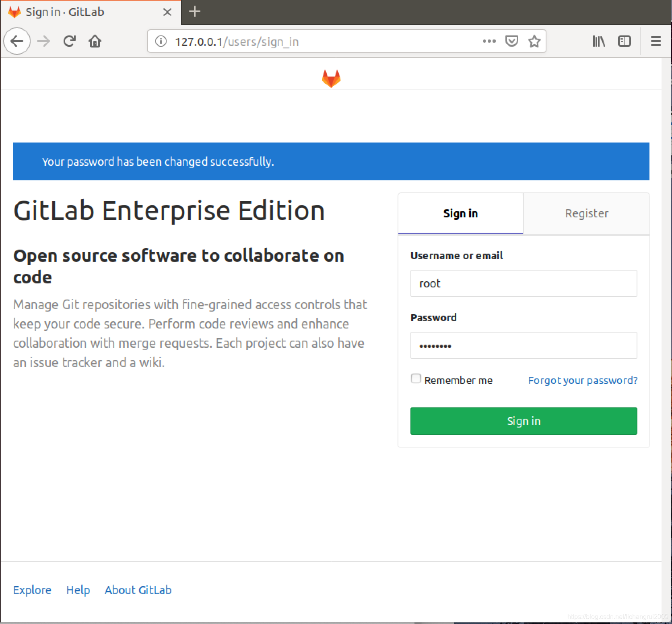
Task: Open Forgot your password link
Action: click(583, 380)
